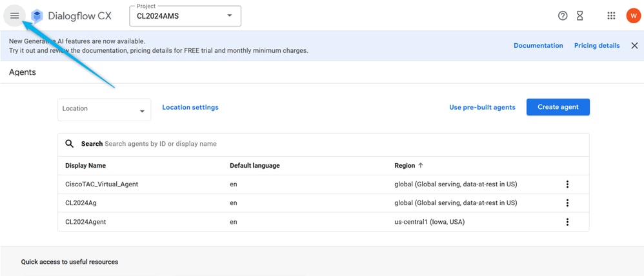The height and width of the screenshot is (276, 644).
Task: Open options menu for CL2024Ag
Action: tap(567, 203)
